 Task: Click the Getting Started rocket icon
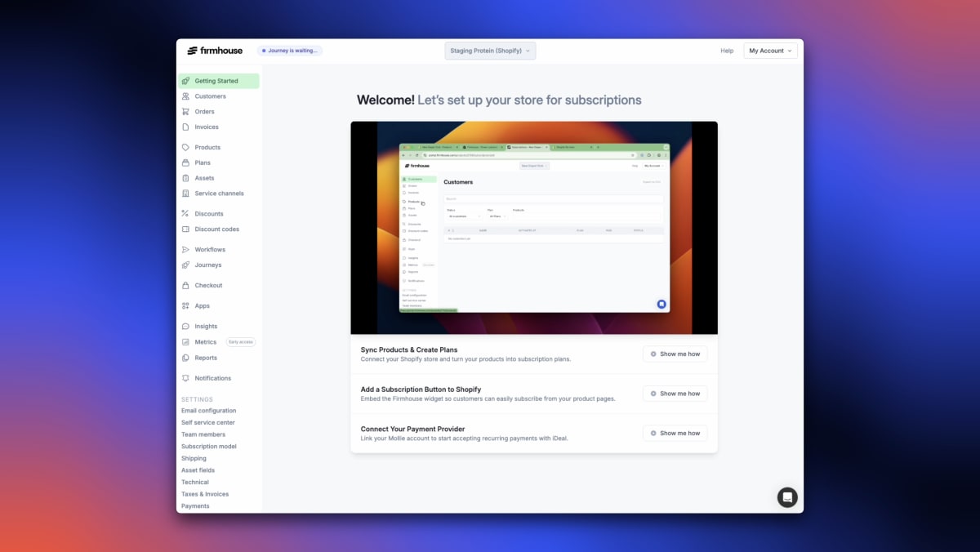(186, 81)
